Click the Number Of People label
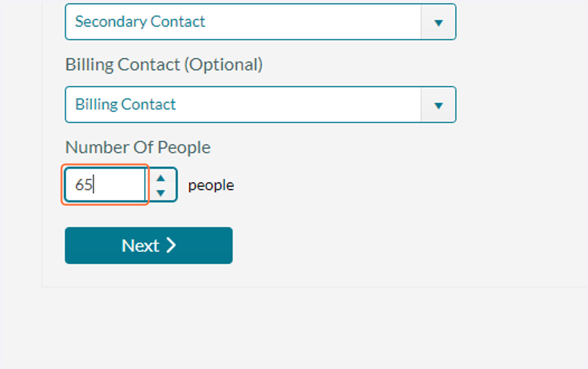Viewport: 588px width, 369px height. 138,148
